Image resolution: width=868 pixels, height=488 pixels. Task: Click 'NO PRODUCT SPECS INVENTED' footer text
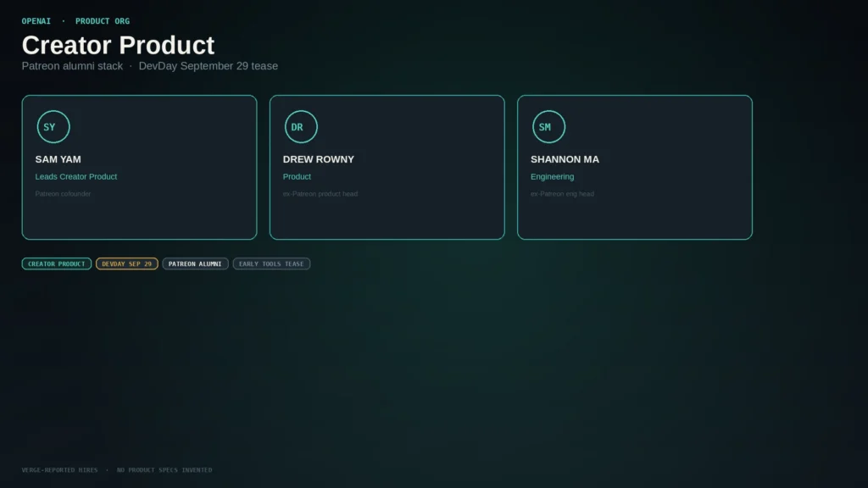(x=164, y=469)
